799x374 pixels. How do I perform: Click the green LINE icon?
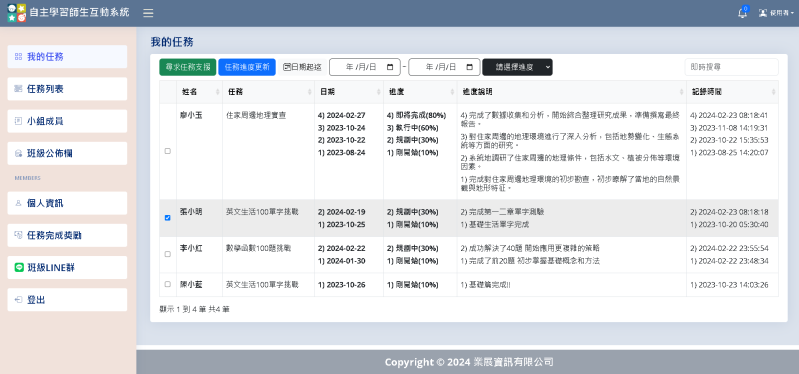click(x=19, y=268)
